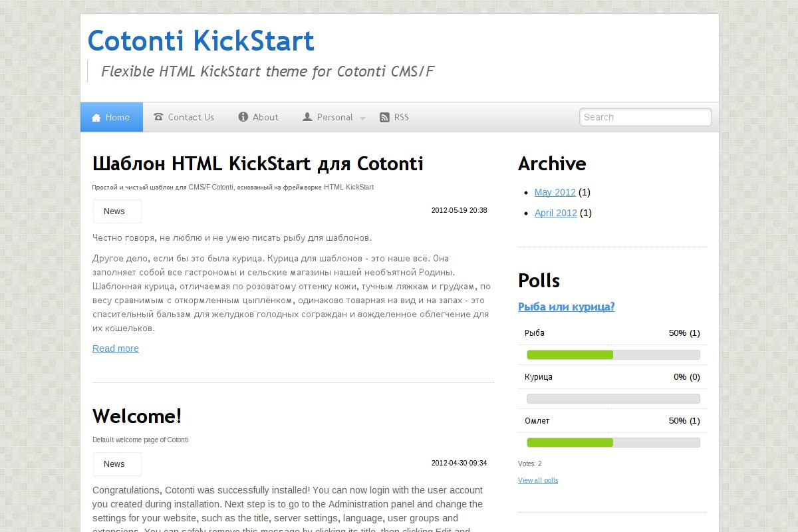Click the News tag dated 2012-04-30
This screenshot has height=532, width=798.
click(117, 464)
